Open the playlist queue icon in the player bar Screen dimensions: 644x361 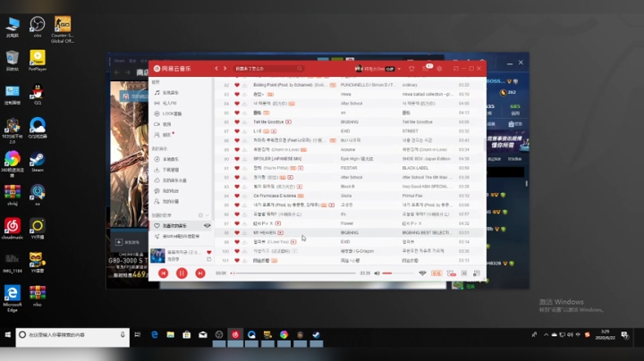[x=477, y=273]
